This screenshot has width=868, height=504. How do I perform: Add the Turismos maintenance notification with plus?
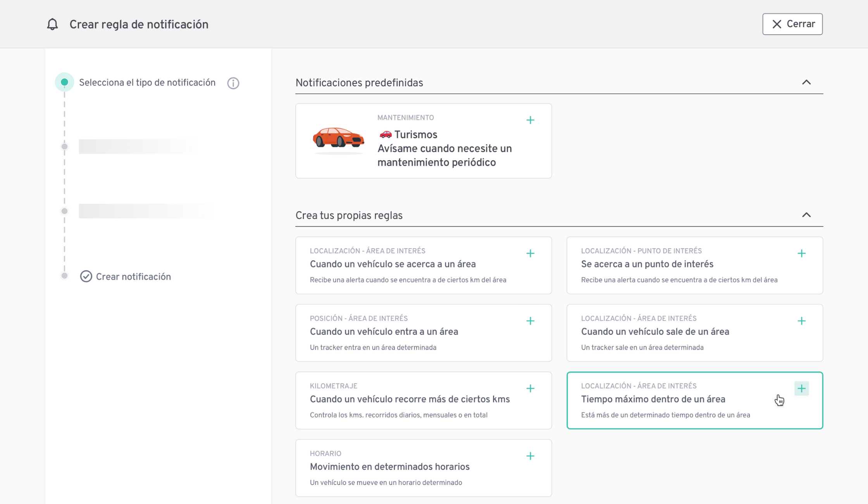coord(530,120)
